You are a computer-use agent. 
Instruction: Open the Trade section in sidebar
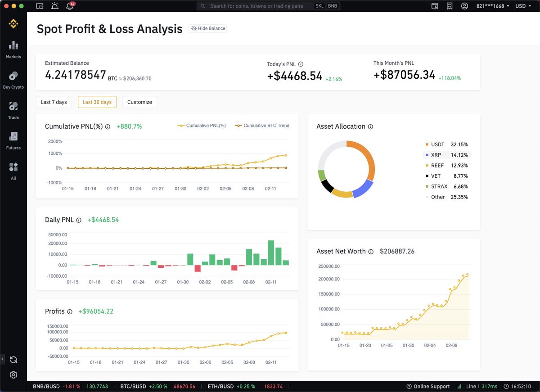pos(13,110)
